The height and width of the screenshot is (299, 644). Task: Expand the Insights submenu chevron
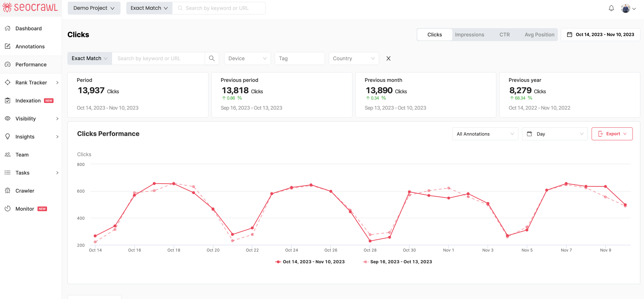tap(57, 137)
